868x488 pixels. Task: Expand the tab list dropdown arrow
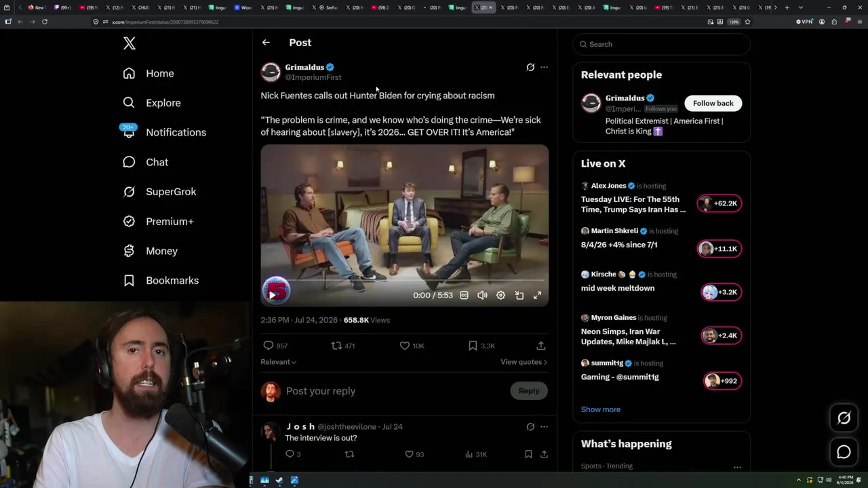click(x=801, y=7)
